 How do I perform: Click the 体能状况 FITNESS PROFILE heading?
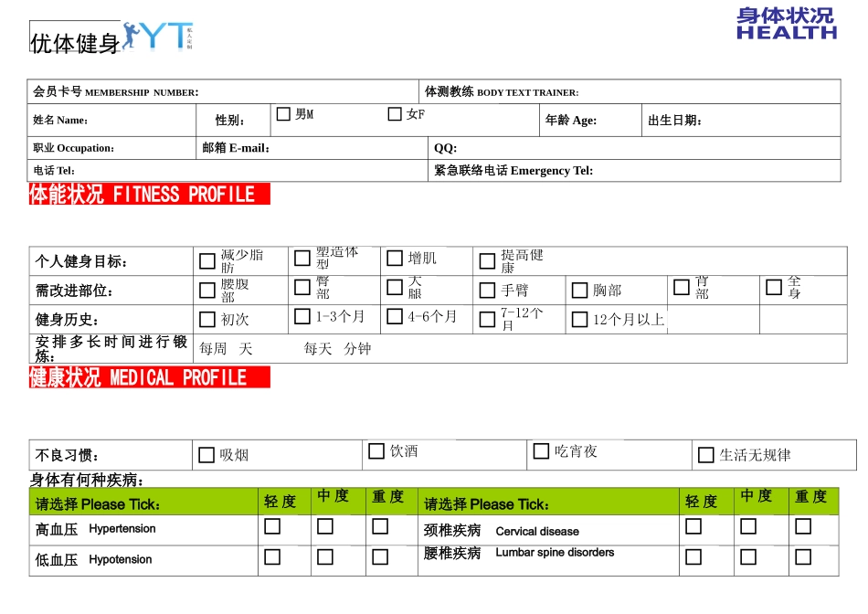150,194
